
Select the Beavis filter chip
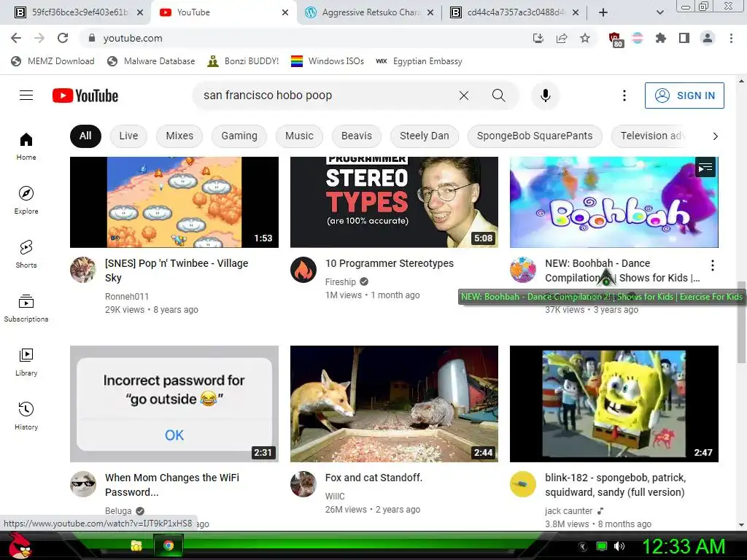click(356, 136)
